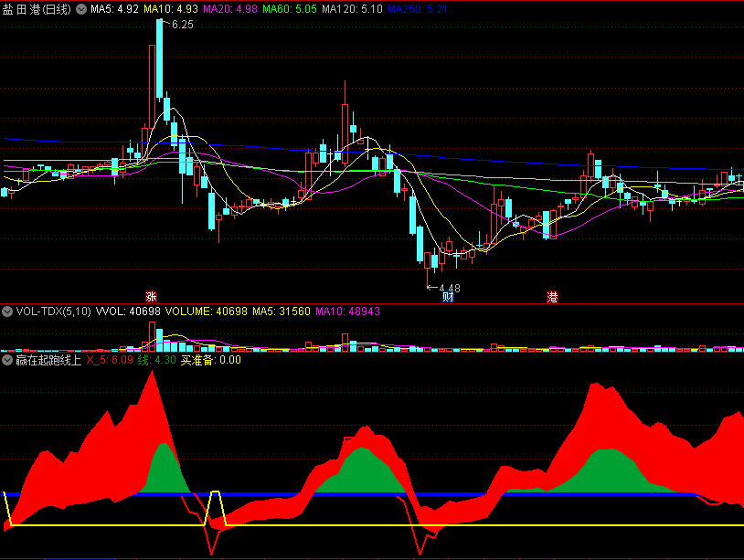This screenshot has height=560, width=744.
Task: Click the VOLUME: 40698 value
Action: 207,312
